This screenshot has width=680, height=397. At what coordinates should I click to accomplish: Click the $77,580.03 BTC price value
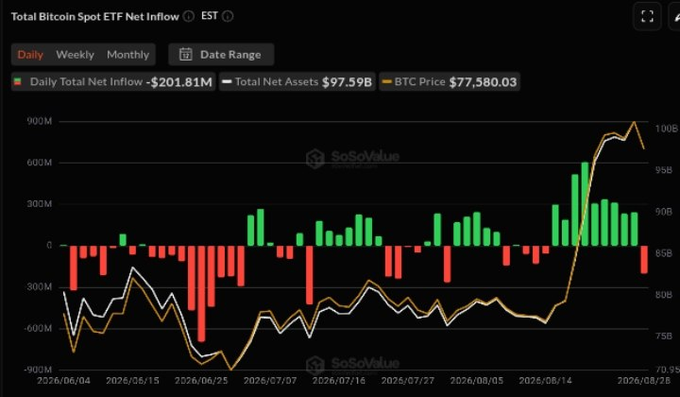(x=483, y=82)
